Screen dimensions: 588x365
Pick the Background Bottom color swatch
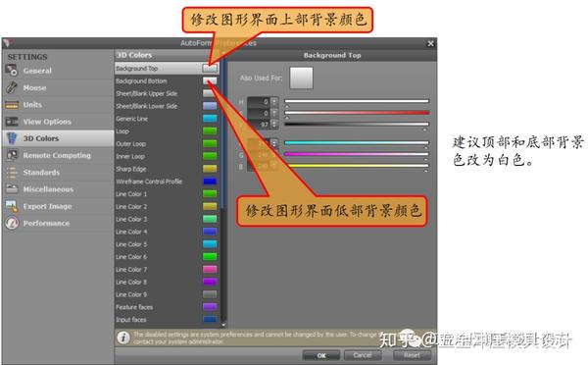point(210,80)
